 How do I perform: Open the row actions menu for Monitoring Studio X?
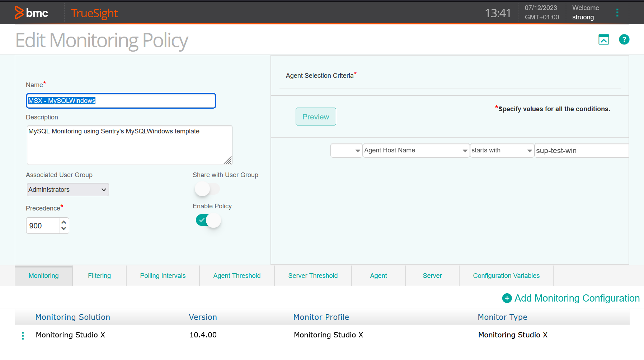[22, 335]
